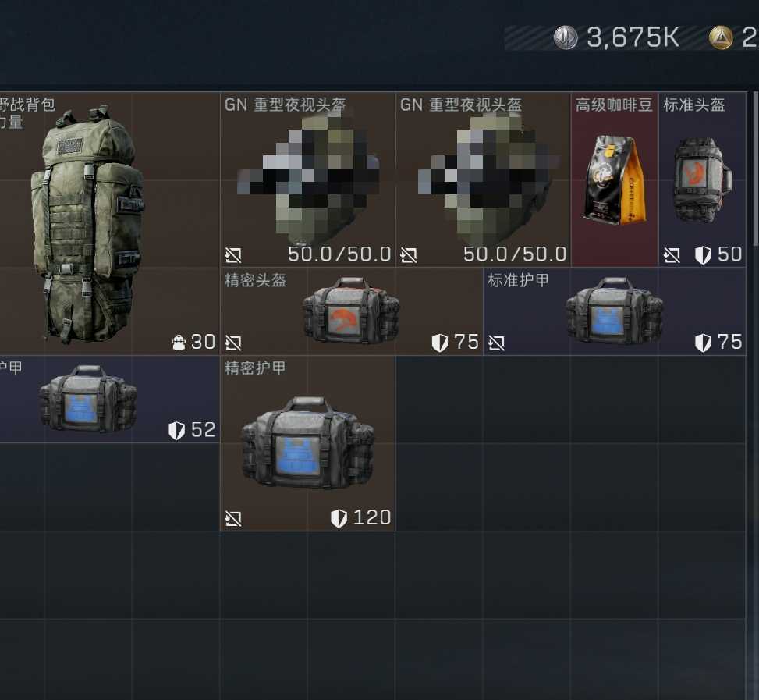Select the 精密头盔 bag item
The image size is (759, 700).
(352, 311)
